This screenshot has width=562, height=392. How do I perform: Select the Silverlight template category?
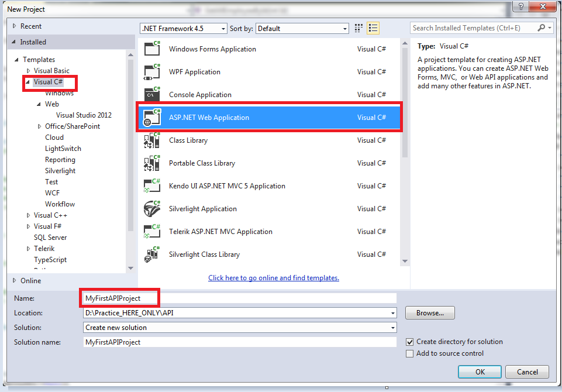60,171
